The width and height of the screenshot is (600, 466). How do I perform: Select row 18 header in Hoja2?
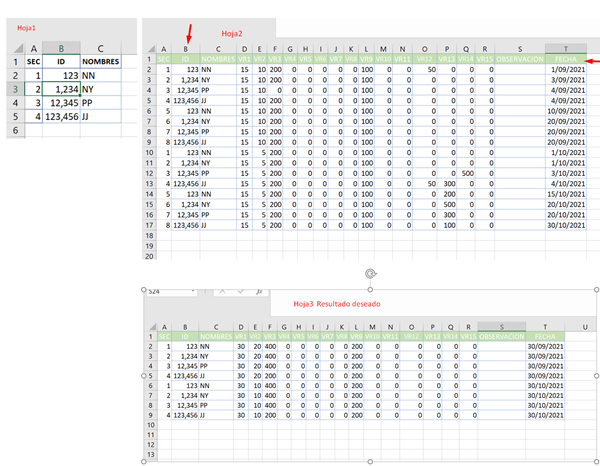click(x=150, y=236)
